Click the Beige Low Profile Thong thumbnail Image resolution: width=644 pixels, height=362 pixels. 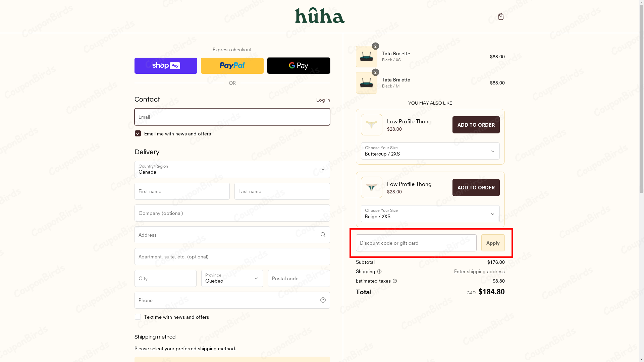pos(372,187)
